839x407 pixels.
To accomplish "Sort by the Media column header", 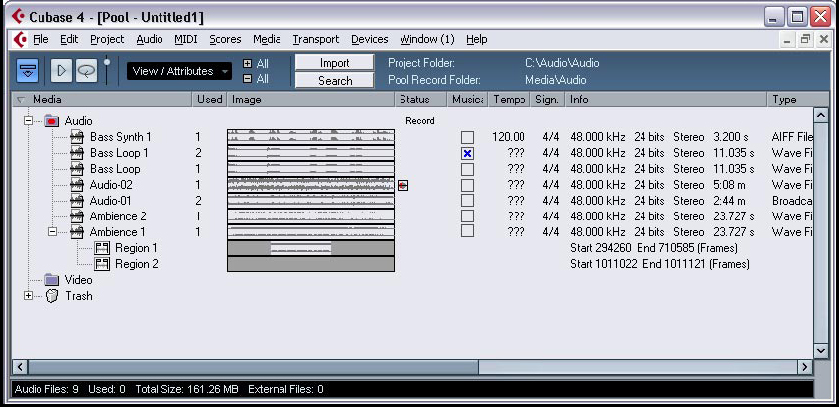I will click(x=102, y=99).
